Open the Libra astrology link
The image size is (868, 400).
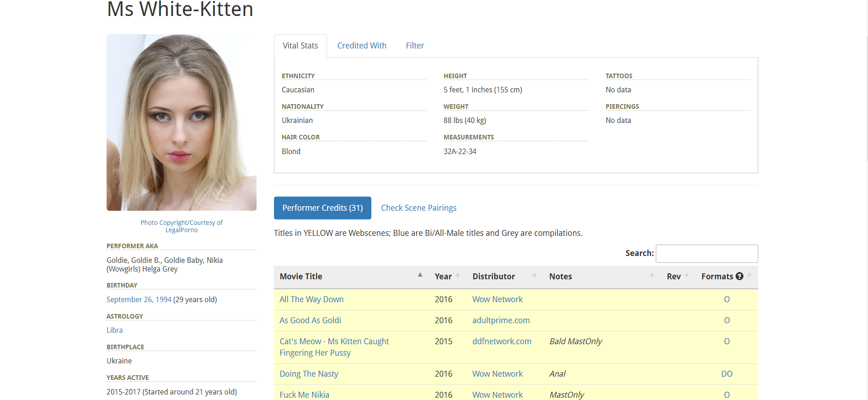(115, 331)
